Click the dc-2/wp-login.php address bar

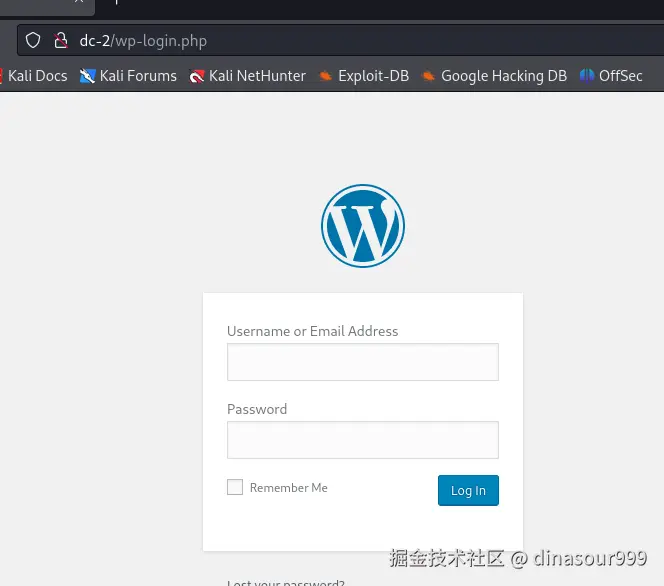point(340,41)
